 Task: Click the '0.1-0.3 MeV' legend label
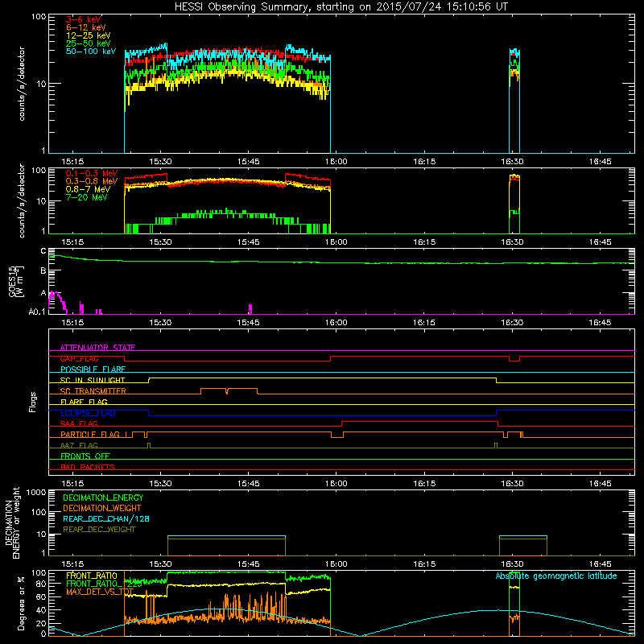92,173
